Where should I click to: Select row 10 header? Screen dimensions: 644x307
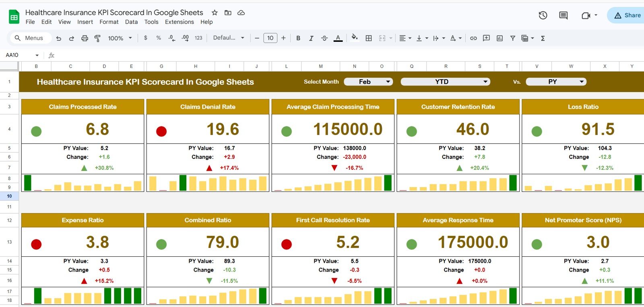coord(9,196)
